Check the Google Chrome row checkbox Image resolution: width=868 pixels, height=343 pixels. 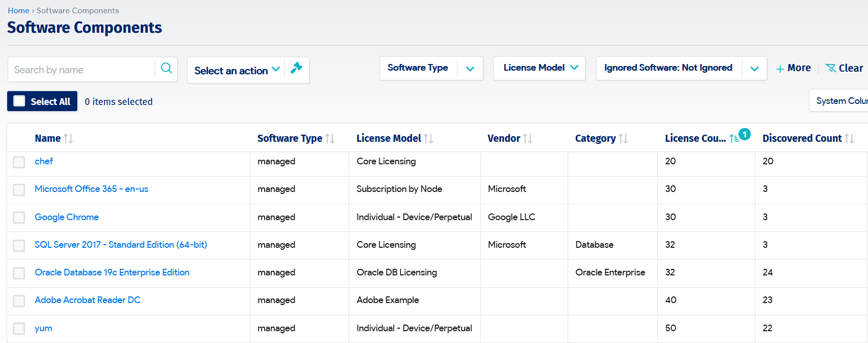pyautogui.click(x=19, y=218)
